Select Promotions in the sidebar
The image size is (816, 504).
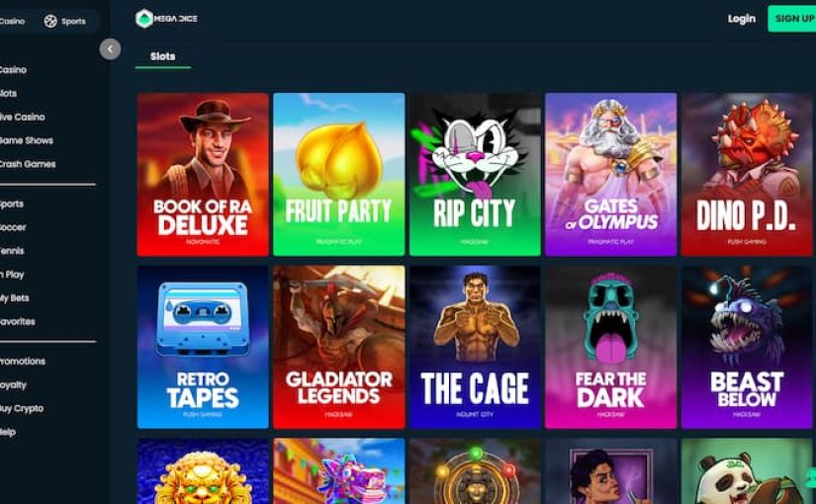click(x=23, y=361)
